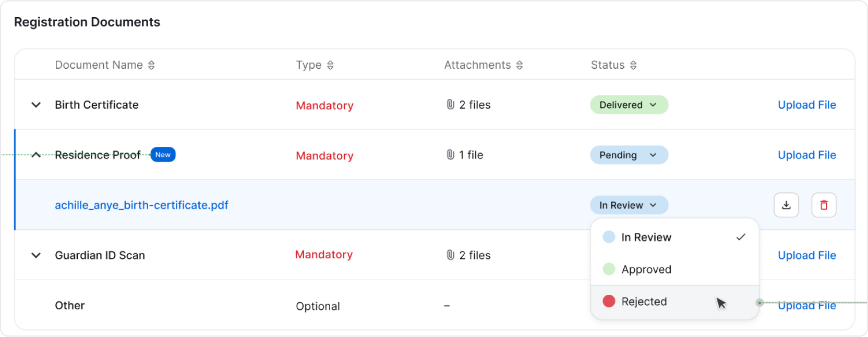Sort the Status column
The height and width of the screenshot is (337, 868).
(x=633, y=65)
